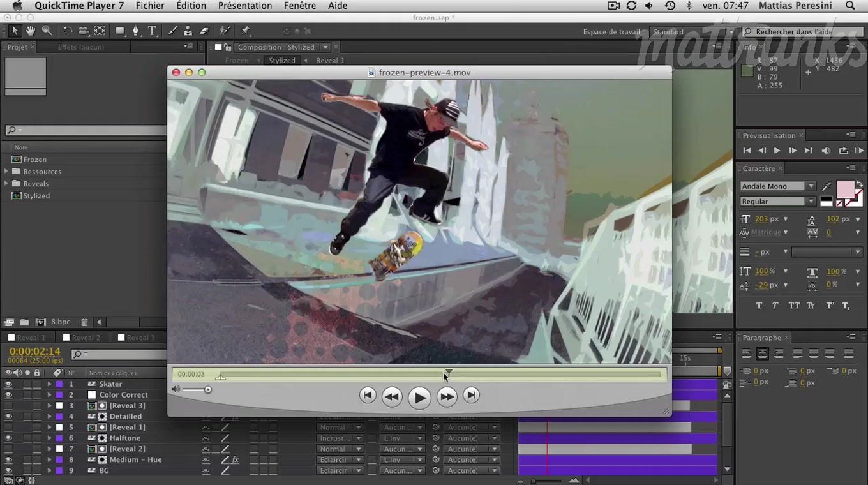868x485 pixels.
Task: Show the hidden Reveal 3 layer
Action: pos(8,406)
